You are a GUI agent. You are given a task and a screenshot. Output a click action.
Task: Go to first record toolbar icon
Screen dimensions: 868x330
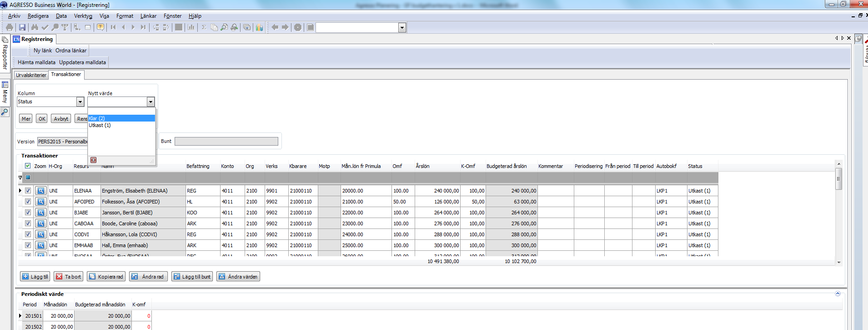(113, 27)
